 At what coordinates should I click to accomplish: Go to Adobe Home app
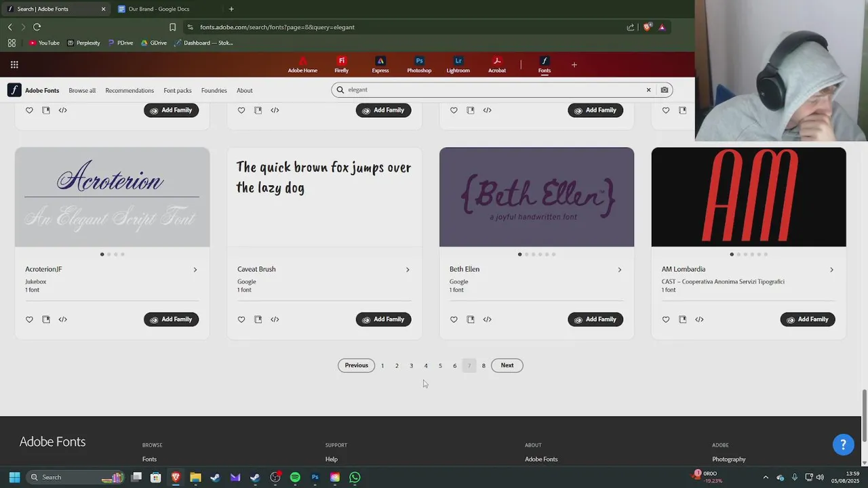302,65
